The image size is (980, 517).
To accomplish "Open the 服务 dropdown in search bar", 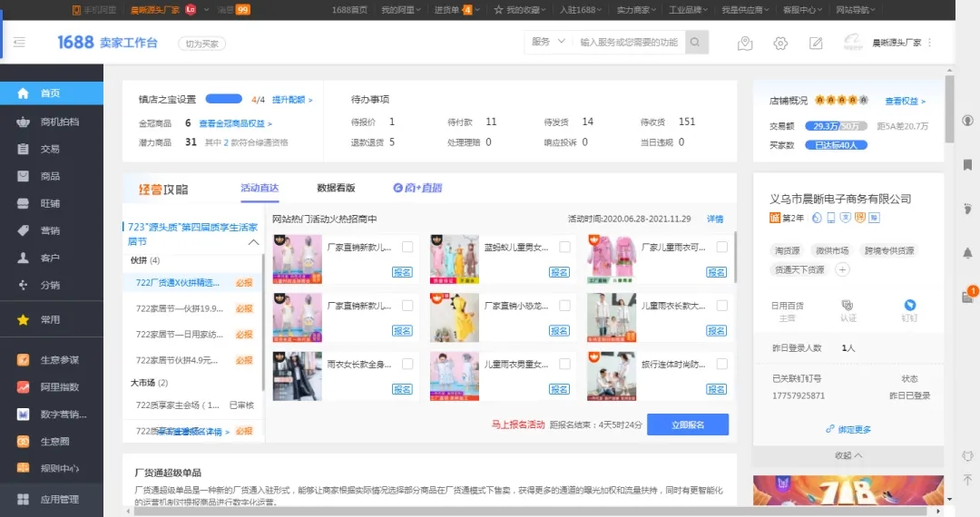I will click(x=548, y=42).
